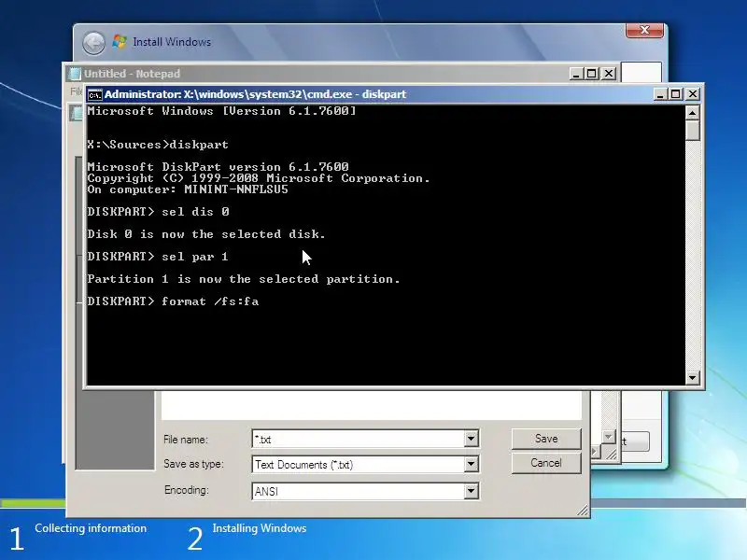This screenshot has height=560, width=747.
Task: Open the Save as type dropdown
Action: [471, 464]
